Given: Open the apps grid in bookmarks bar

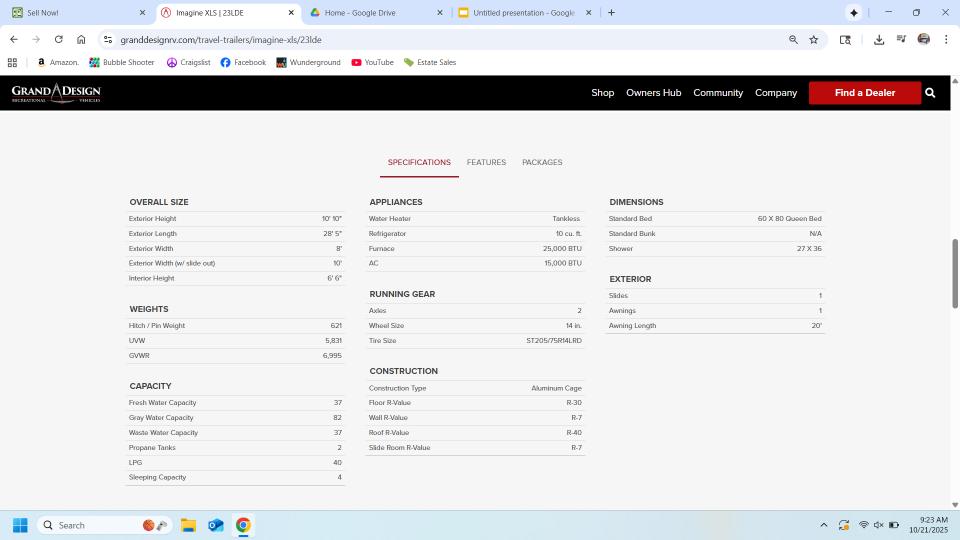Looking at the screenshot, I should [x=12, y=62].
